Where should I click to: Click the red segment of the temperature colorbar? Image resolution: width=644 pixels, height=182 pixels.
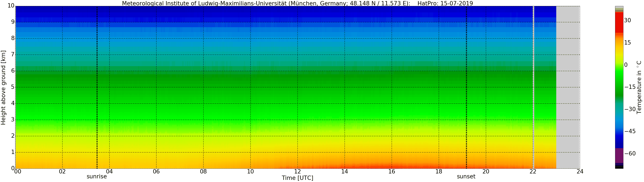[x=619, y=22]
